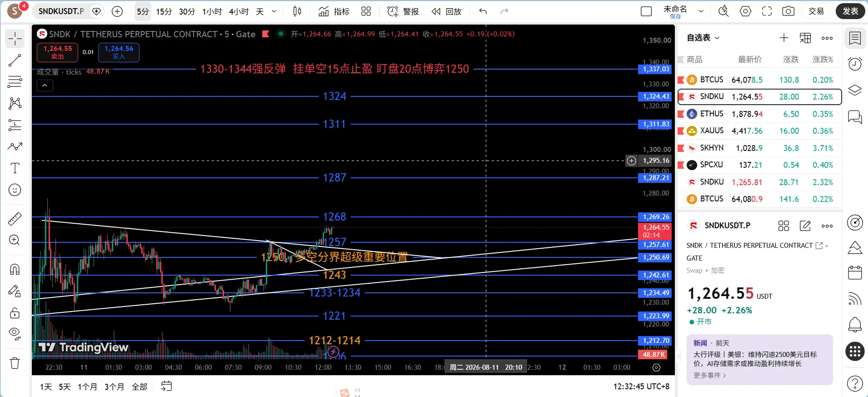Create an alert with 警报
The image size is (868, 397).
tap(403, 11)
